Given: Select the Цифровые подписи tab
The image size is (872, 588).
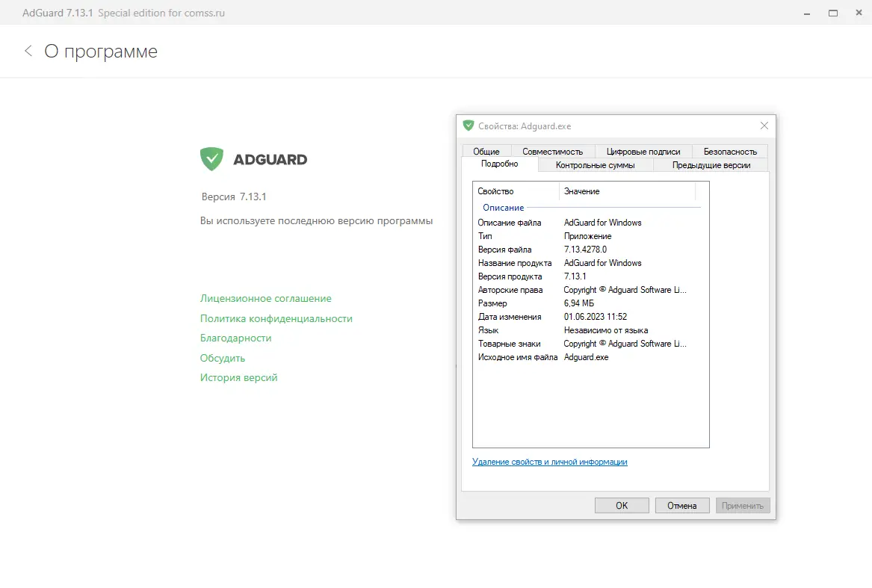Looking at the screenshot, I should click(643, 151).
